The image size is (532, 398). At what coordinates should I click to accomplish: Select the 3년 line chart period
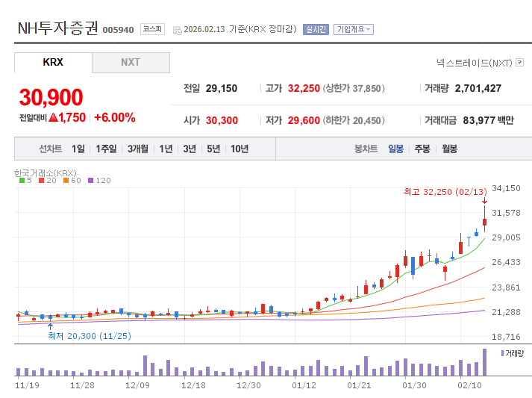point(190,149)
